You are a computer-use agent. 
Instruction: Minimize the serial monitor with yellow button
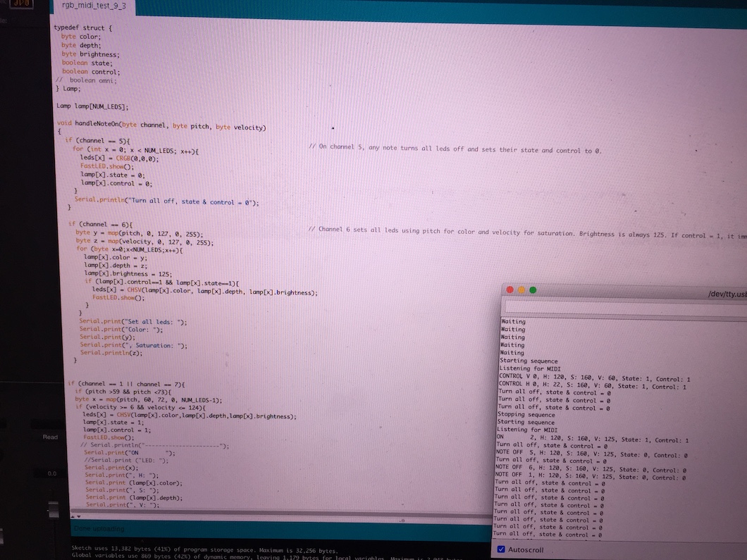pos(521,290)
